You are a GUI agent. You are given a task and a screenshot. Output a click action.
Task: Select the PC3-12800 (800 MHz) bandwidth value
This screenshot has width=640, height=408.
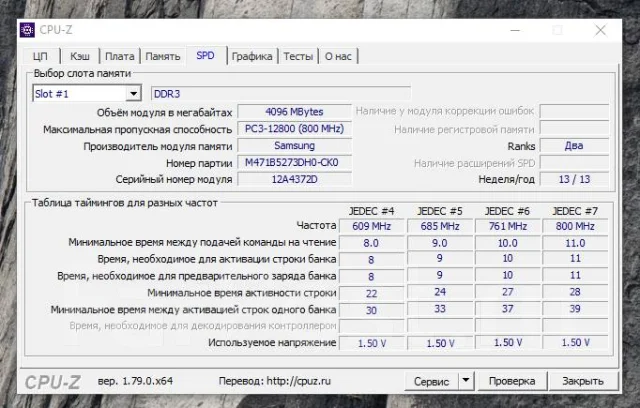click(x=294, y=129)
